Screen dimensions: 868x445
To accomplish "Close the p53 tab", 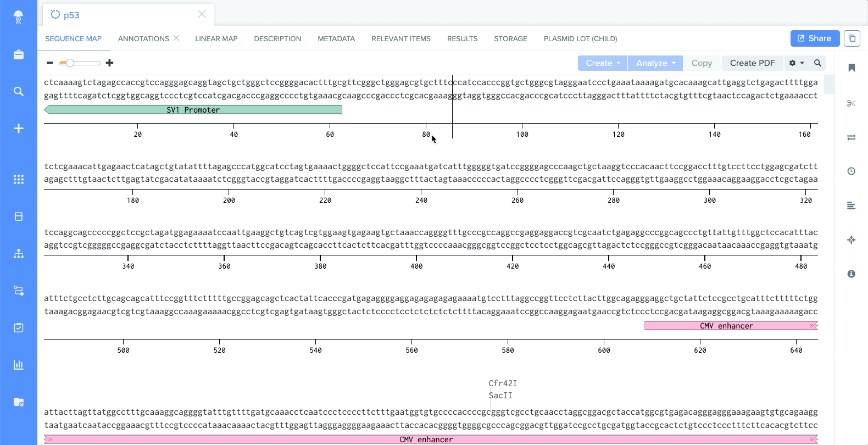I will (x=202, y=14).
